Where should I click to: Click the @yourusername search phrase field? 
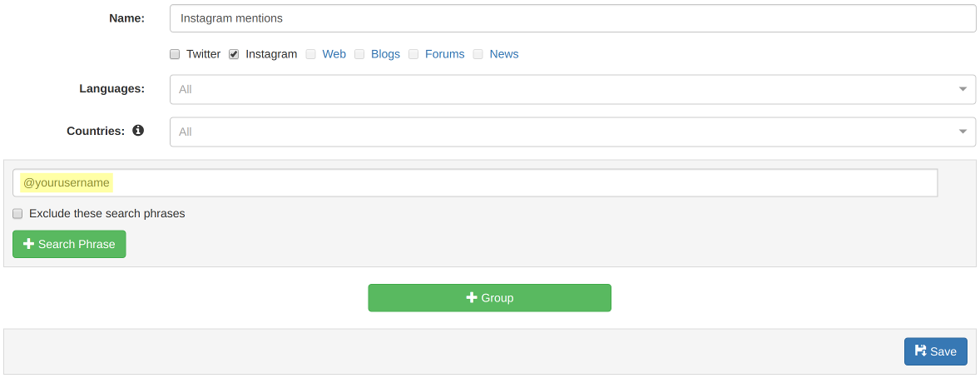pos(475,182)
